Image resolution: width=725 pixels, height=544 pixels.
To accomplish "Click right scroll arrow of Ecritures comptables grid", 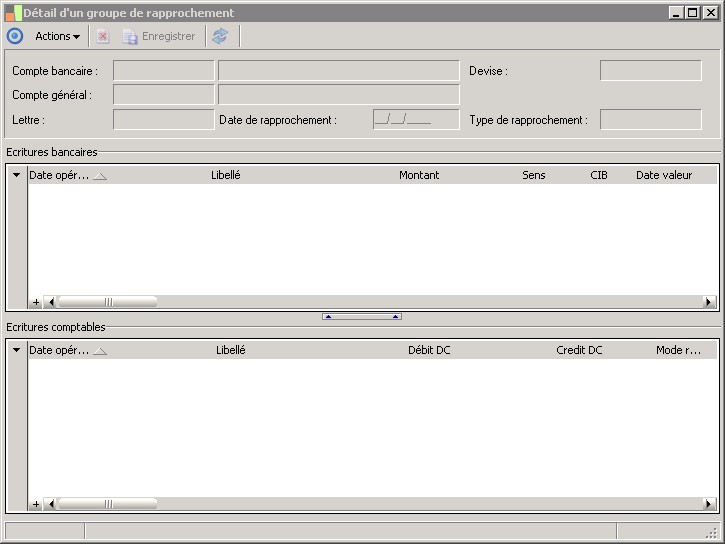I will 708,504.
